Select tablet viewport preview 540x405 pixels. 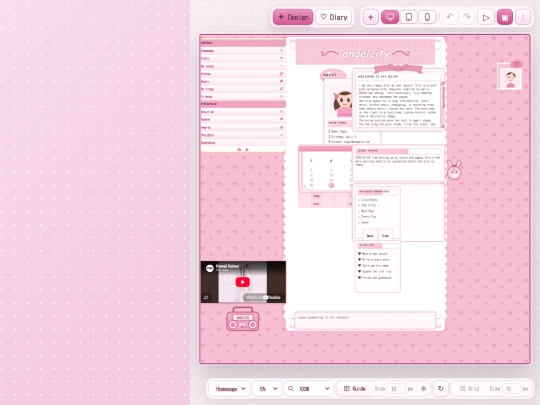(409, 17)
